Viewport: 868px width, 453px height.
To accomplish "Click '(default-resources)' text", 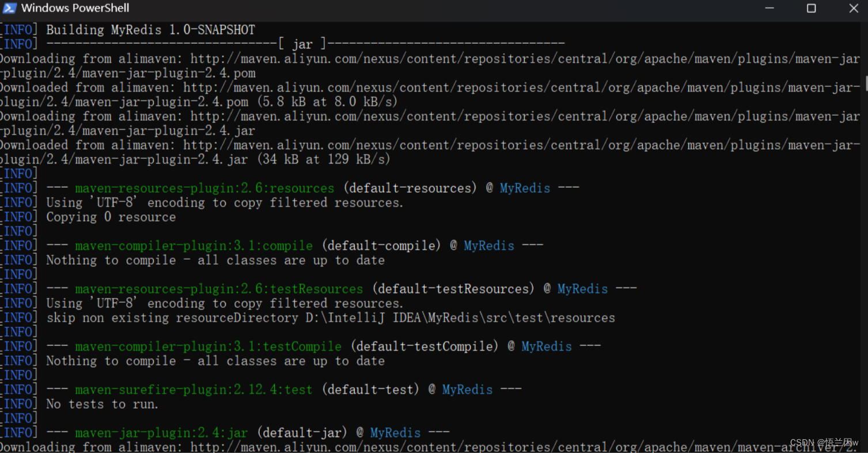I will [x=410, y=188].
